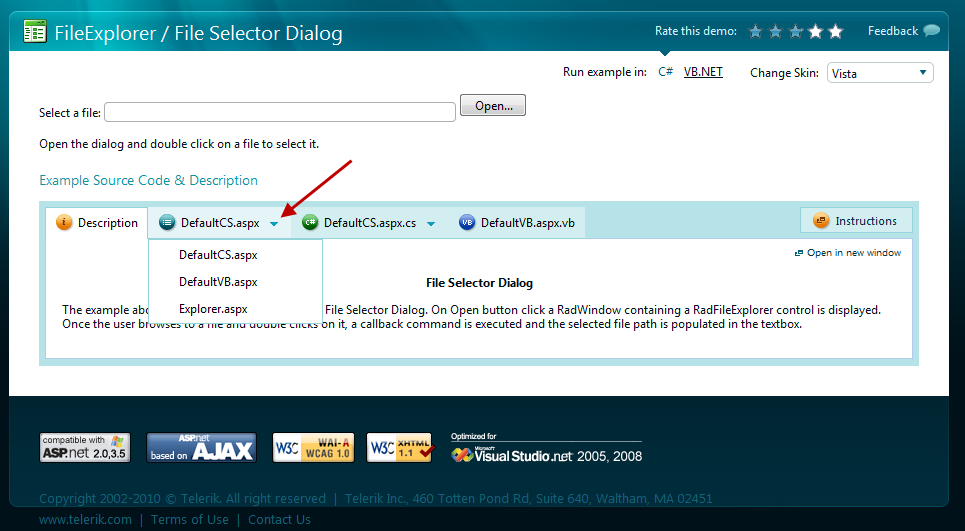Click the Feedback link
This screenshot has height=531, width=965.
(x=893, y=31)
